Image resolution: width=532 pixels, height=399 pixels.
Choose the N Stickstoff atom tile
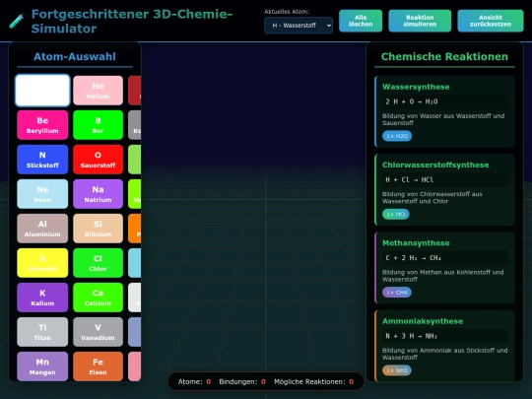click(x=42, y=160)
